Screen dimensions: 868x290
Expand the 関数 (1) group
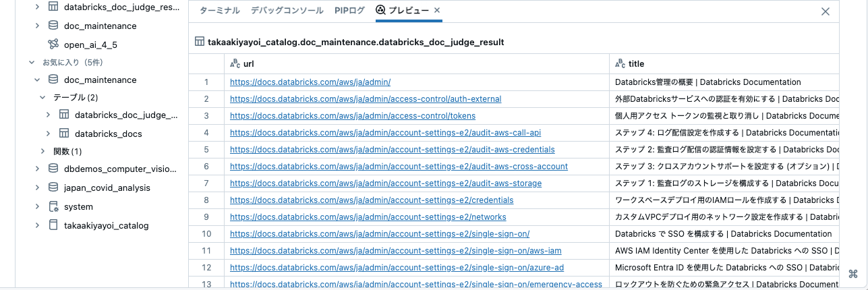[43, 151]
